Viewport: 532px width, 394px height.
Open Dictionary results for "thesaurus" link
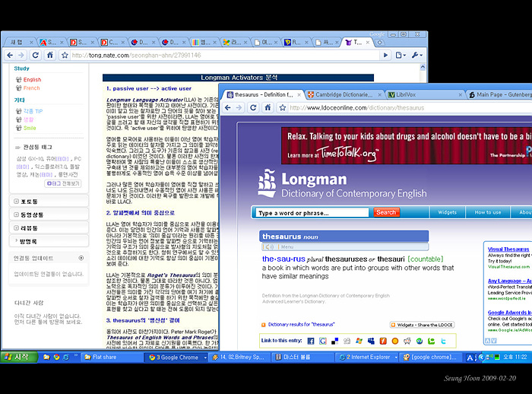pyautogui.click(x=301, y=324)
